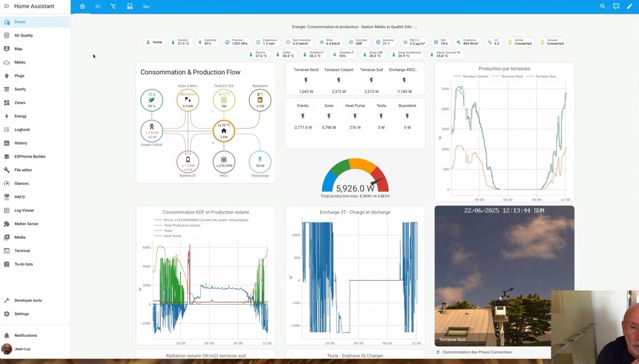Click the search magnifier icon in header

coord(602,7)
